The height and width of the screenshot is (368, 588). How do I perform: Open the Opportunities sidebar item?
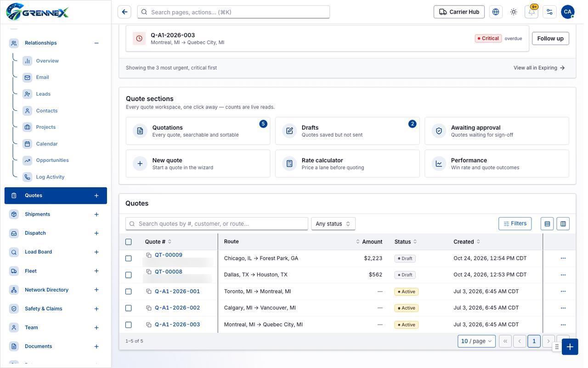(52, 161)
